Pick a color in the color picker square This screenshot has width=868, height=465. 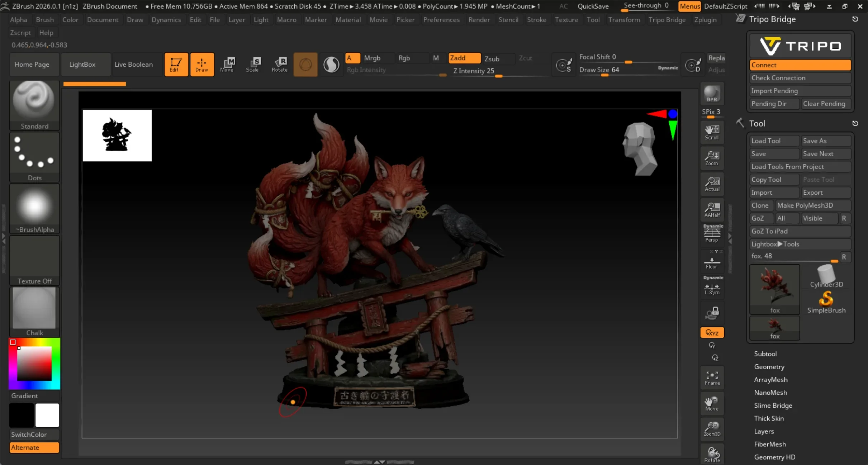click(34, 364)
